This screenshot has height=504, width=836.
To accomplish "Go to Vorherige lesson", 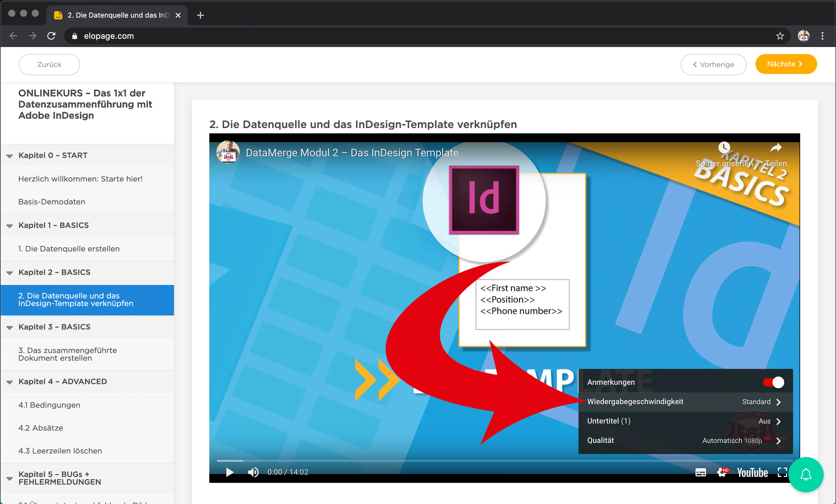I will (x=713, y=64).
